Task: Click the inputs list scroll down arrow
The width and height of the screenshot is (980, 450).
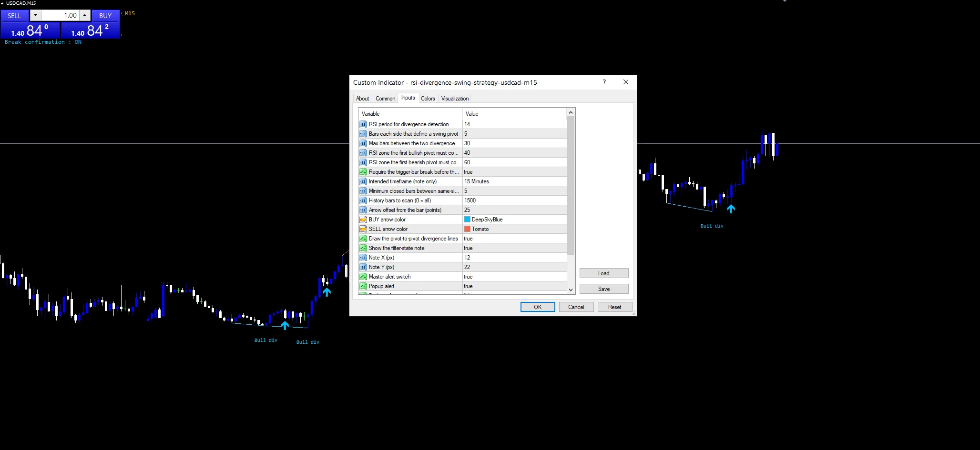Action: 571,290
